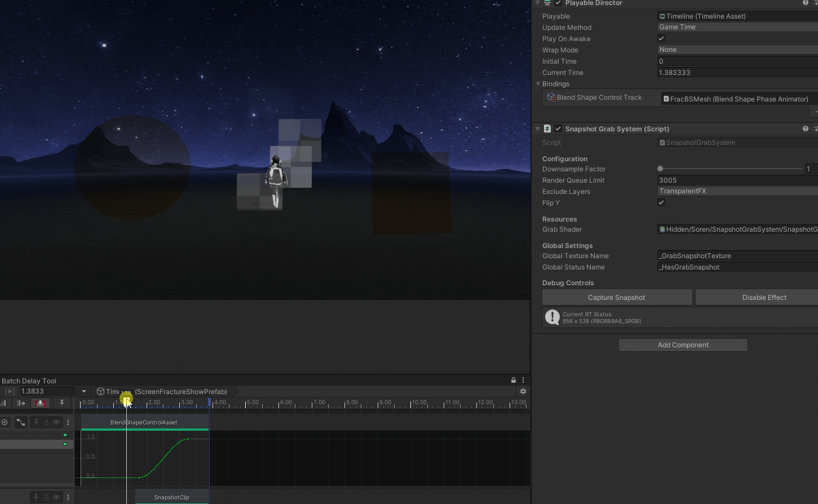
Task: Click the Render Queue Limit field
Action: click(737, 180)
